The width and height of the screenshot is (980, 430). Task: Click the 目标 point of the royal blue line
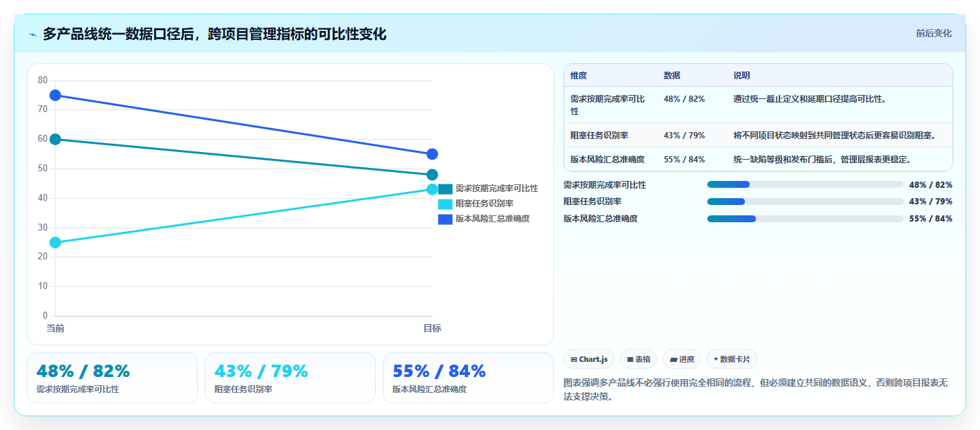pyautogui.click(x=432, y=154)
